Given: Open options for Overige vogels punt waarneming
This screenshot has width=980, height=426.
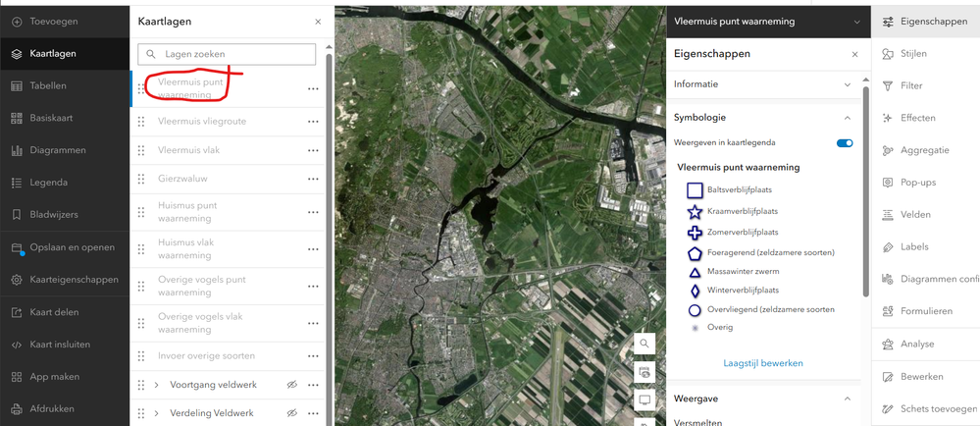Looking at the screenshot, I should [313, 287].
